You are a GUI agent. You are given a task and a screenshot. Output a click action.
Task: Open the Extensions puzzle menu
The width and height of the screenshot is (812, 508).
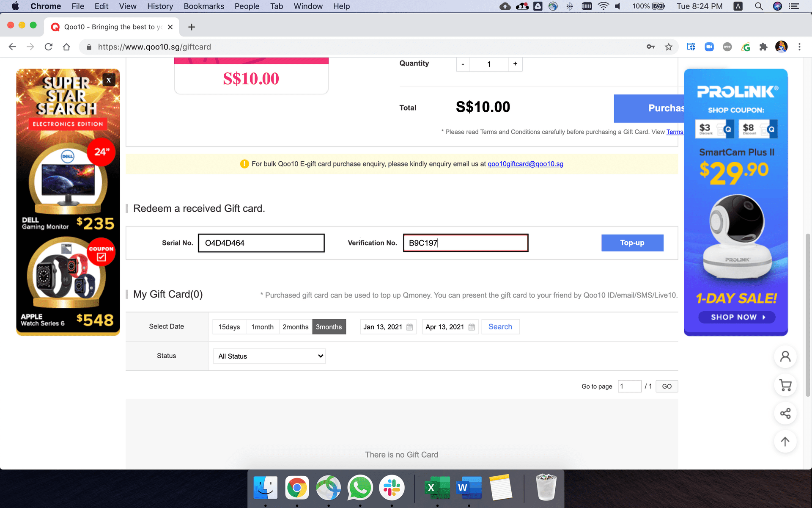(x=763, y=47)
